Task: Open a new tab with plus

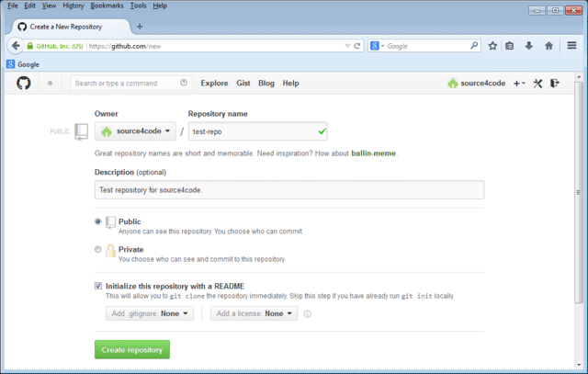Action: pyautogui.click(x=140, y=27)
